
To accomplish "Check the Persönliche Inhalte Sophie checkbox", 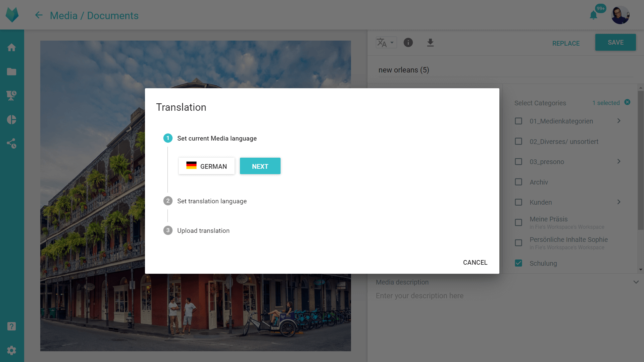I will pos(518,243).
